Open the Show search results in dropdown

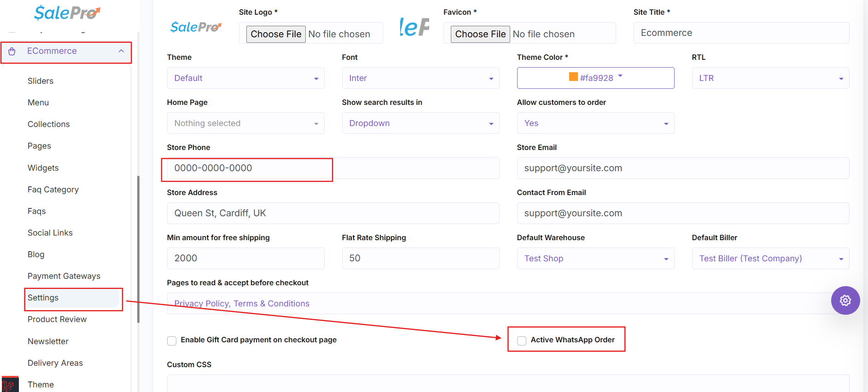(x=420, y=123)
